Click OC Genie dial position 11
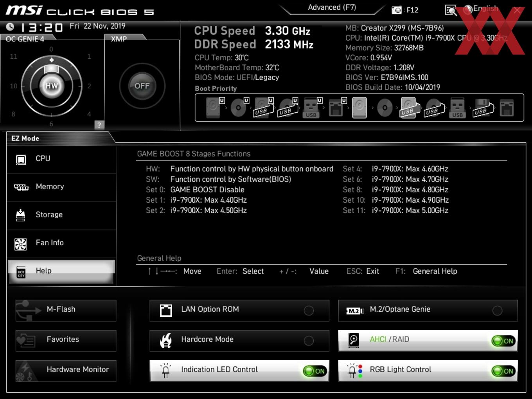The image size is (532, 399). click(14, 56)
